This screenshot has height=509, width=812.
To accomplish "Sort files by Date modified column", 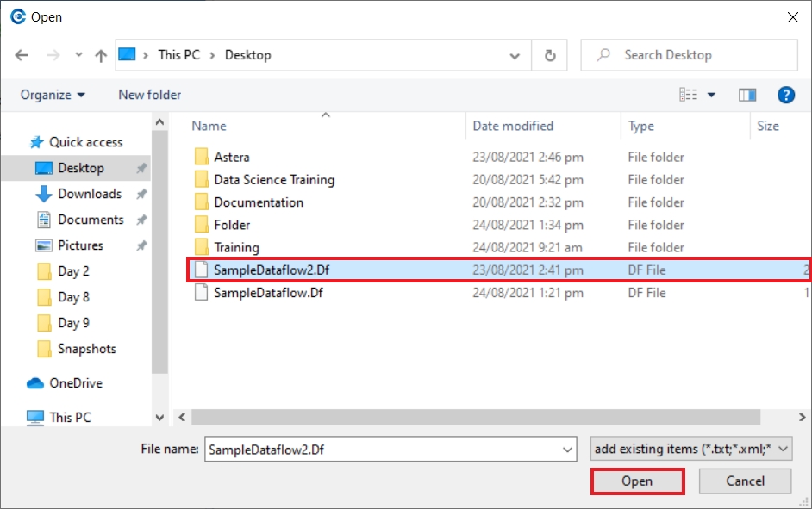I will click(x=513, y=126).
